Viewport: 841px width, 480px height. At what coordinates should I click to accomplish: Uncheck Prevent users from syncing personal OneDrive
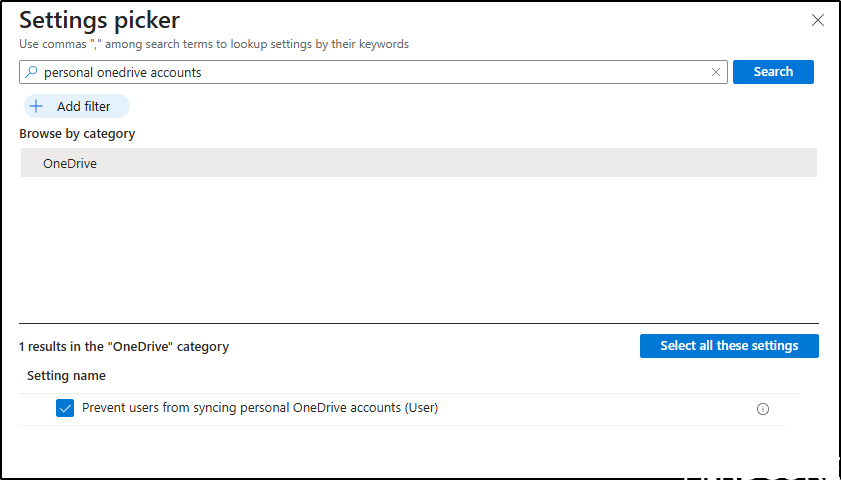coord(65,408)
